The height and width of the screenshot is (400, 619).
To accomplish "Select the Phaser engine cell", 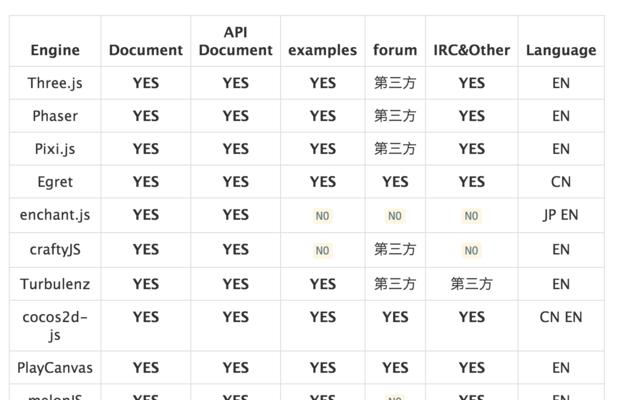I will (55, 116).
